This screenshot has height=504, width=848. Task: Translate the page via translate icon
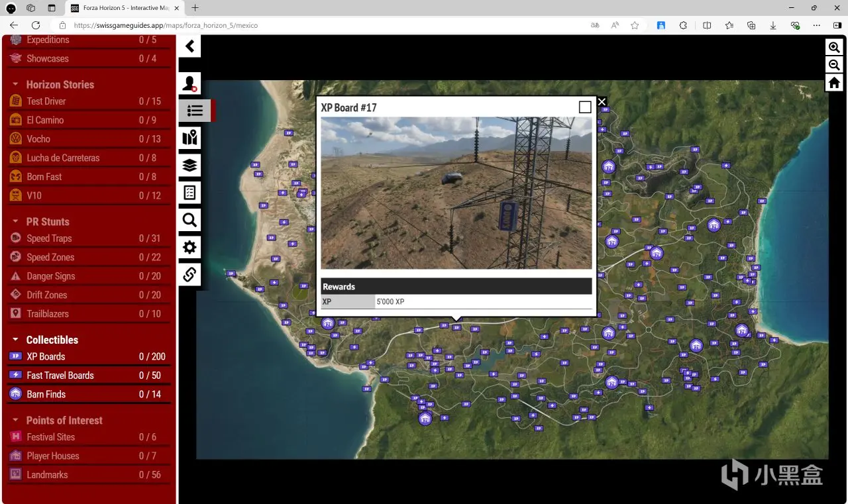[595, 25]
